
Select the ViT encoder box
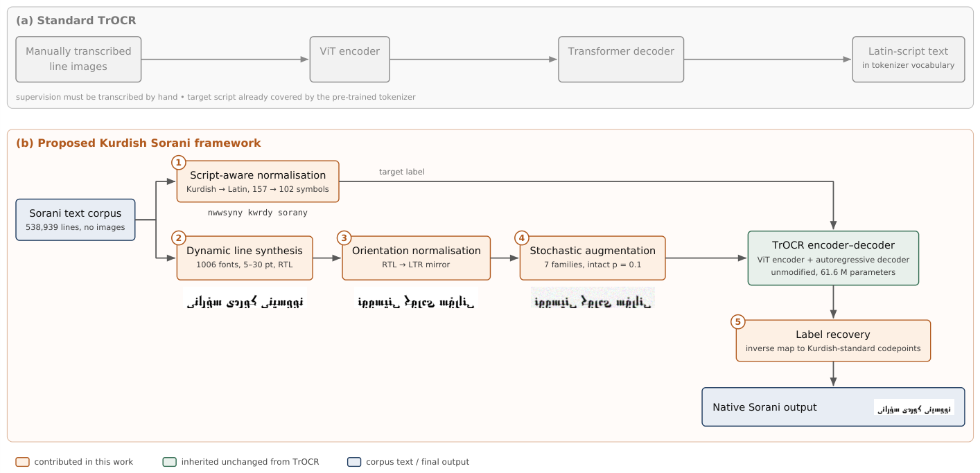click(350, 60)
